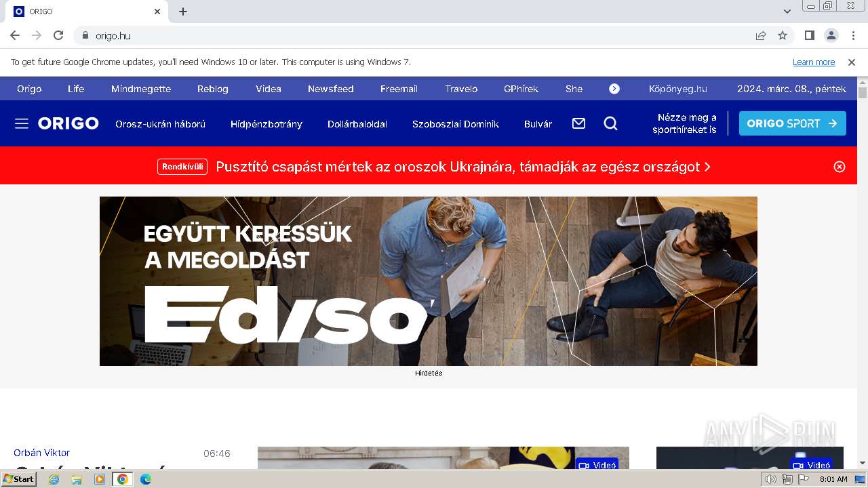Follow the Learn more link
This screenshot has height=488, width=868.
tap(814, 62)
